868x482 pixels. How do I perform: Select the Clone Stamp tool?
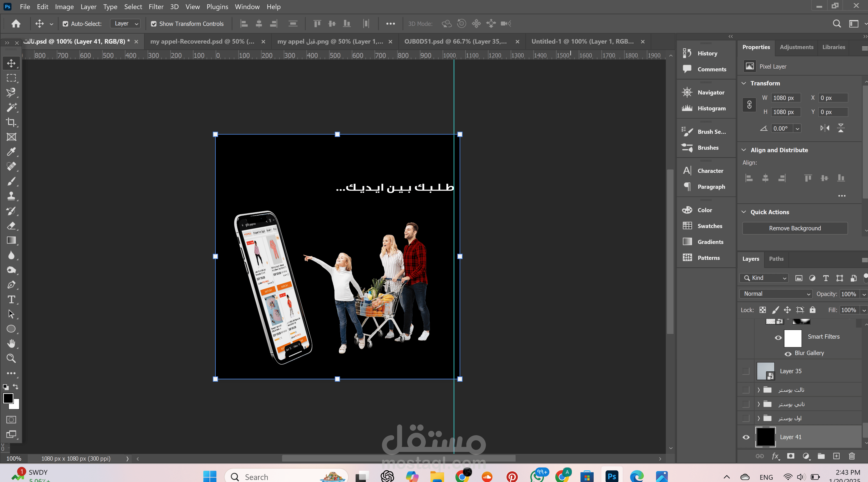(x=11, y=196)
